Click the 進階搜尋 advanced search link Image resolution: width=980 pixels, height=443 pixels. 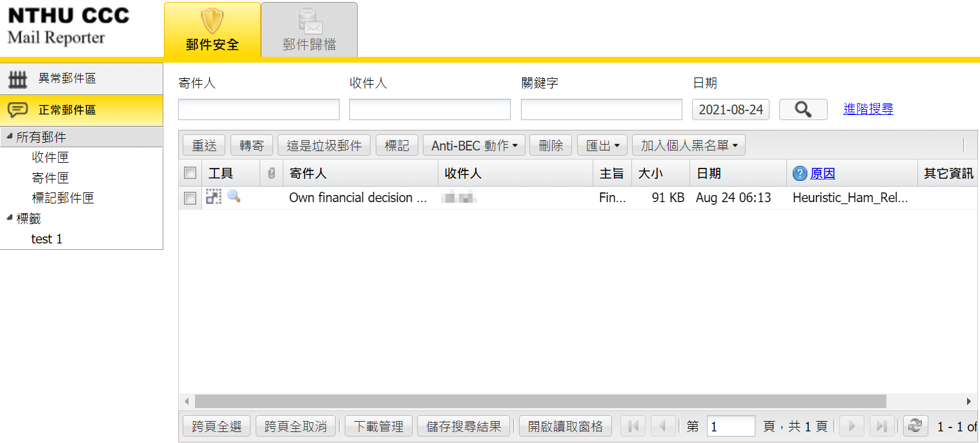868,109
